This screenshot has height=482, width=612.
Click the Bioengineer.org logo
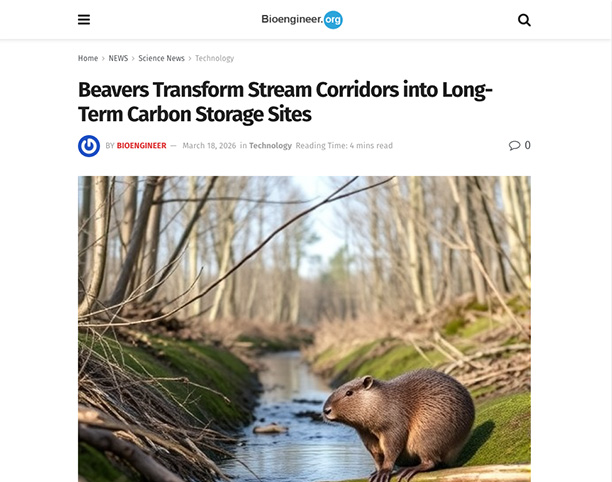(302, 20)
